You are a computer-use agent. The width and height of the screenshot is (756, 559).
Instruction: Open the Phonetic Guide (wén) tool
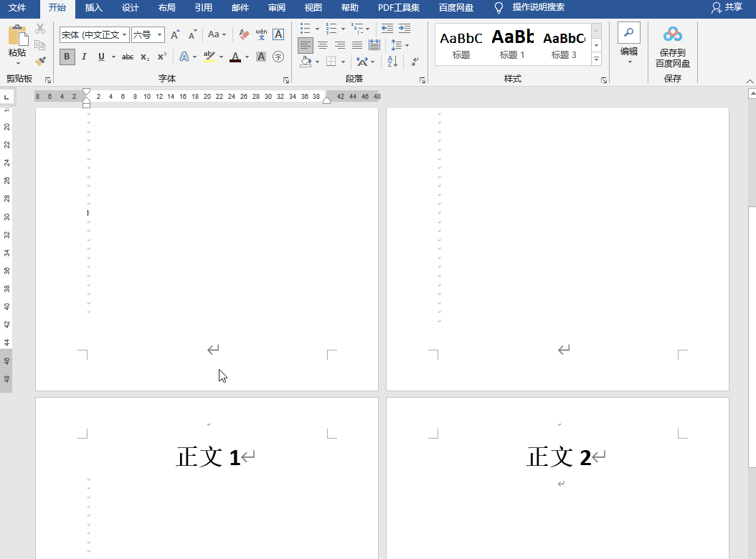coord(261,34)
